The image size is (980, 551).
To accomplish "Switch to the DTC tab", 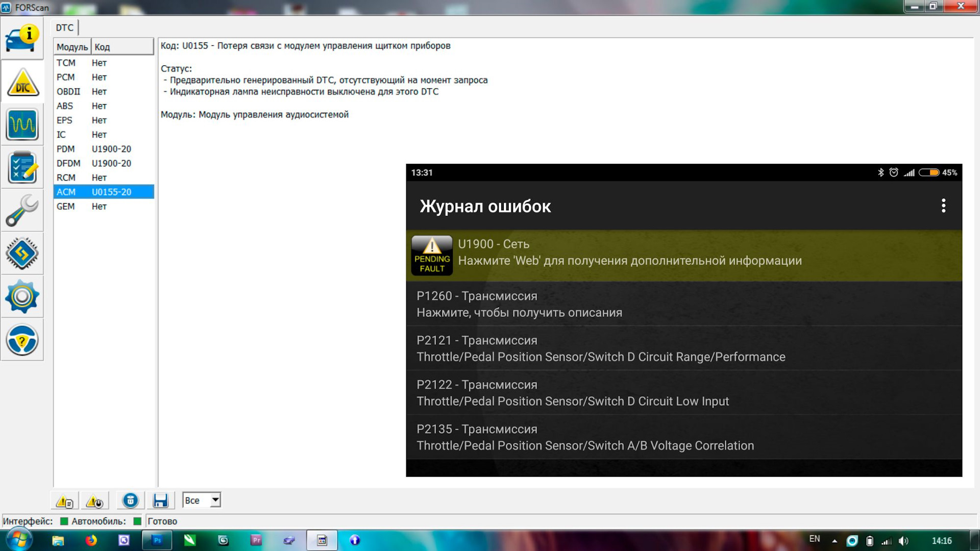I will coord(65,28).
